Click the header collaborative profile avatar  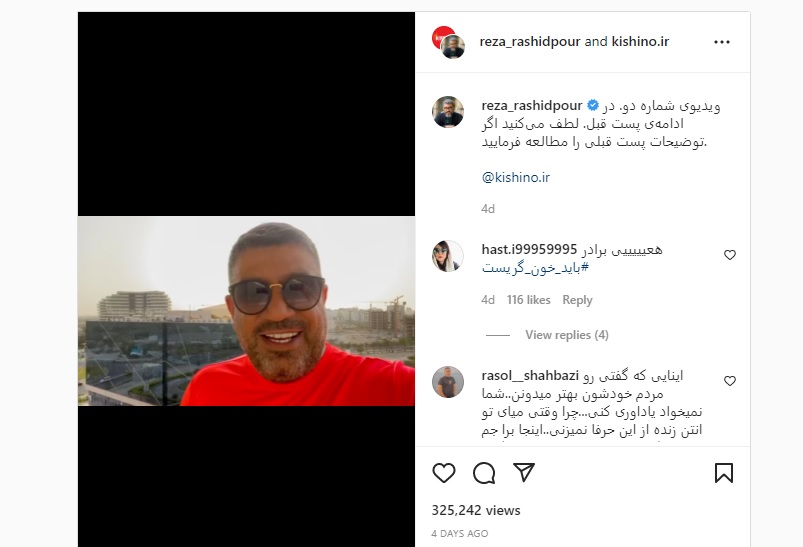[x=449, y=42]
